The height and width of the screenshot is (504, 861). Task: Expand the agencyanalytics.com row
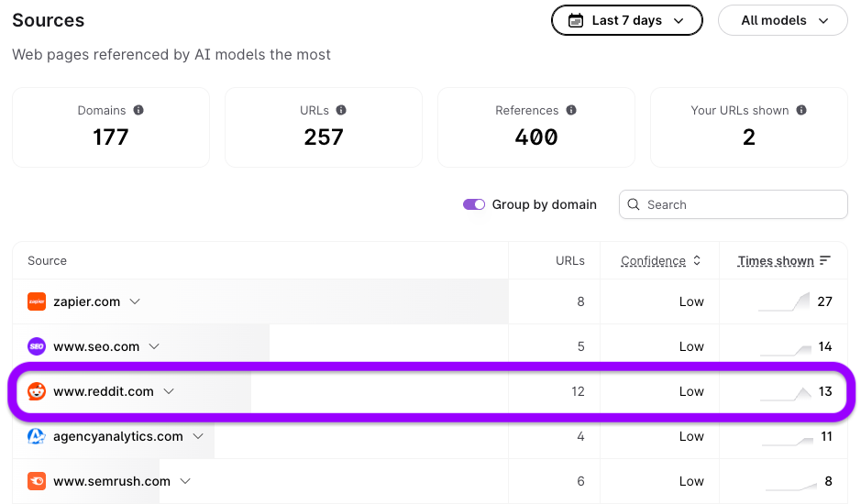point(198,436)
